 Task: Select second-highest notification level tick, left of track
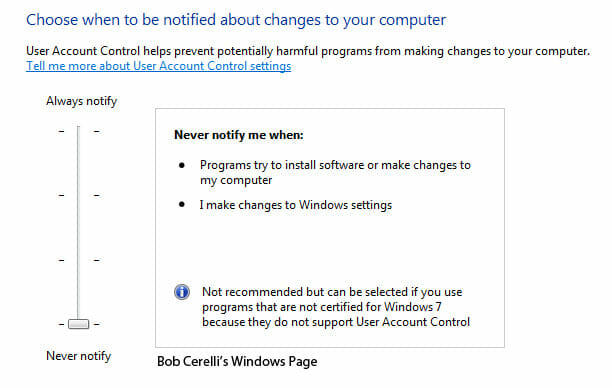point(61,195)
